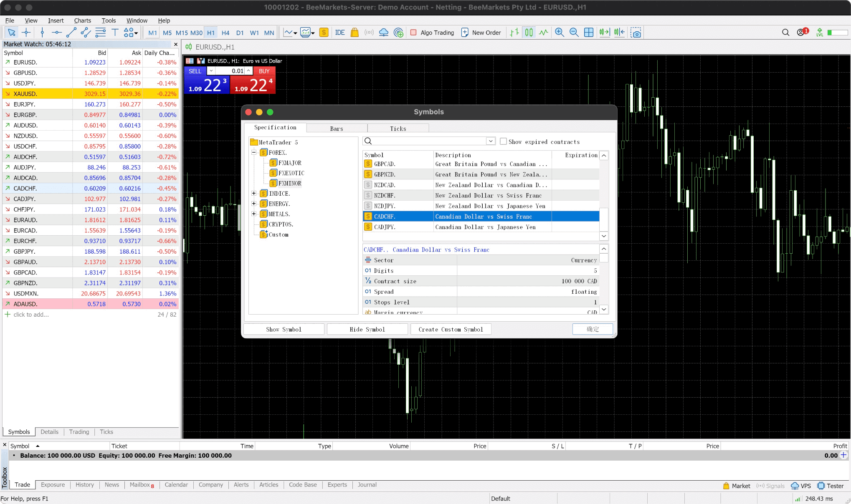Open the symbol search dropdown arrow
Image resolution: width=851 pixels, height=504 pixels.
(491, 141)
